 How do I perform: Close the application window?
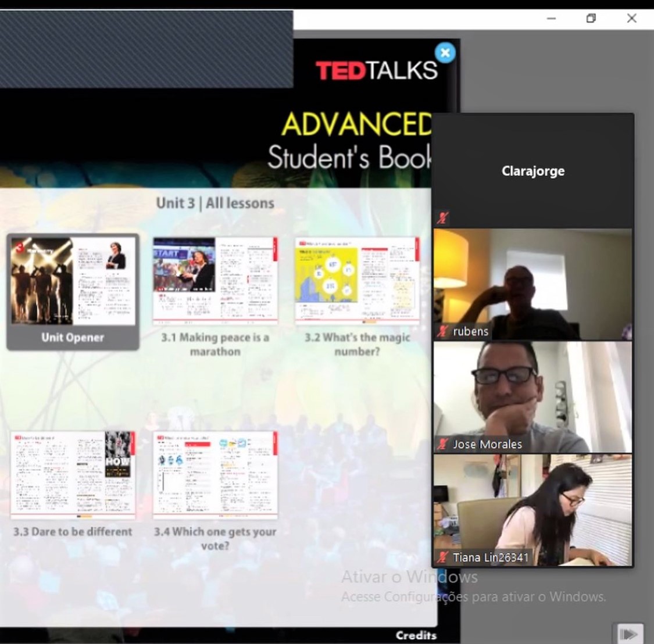[632, 19]
